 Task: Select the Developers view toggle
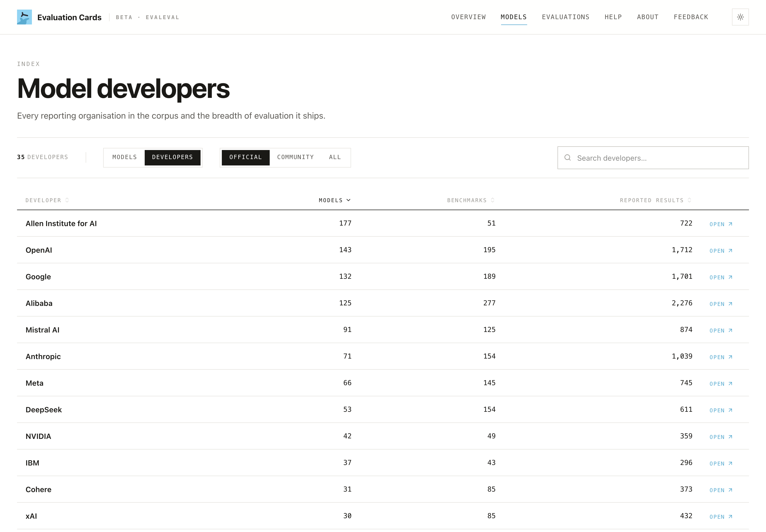point(172,157)
